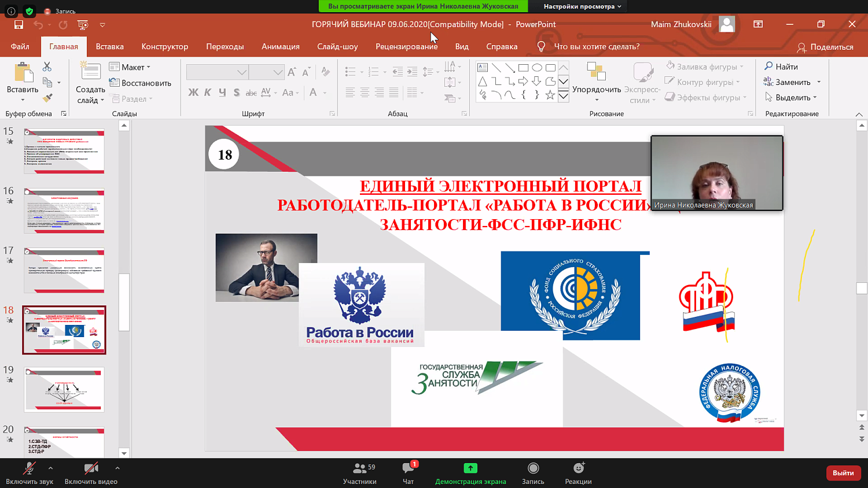Clear all formatting eraser icon
The image size is (868, 488).
(x=325, y=72)
